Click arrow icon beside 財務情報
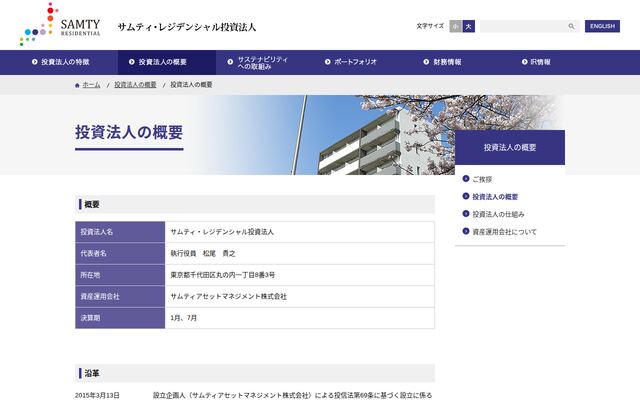Screen dimensions: 640x400 (426, 62)
